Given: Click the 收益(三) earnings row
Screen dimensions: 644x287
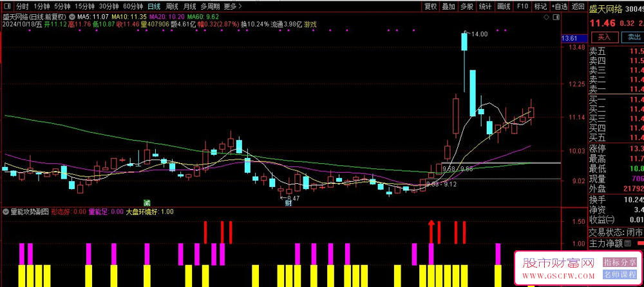Looking at the screenshot, I should click(616, 220).
